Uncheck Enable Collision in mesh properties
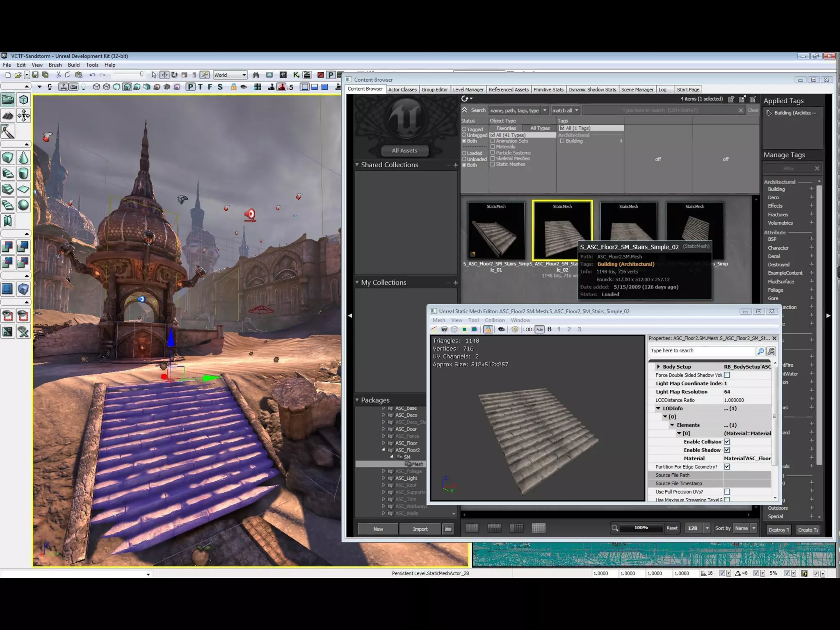This screenshot has width=840, height=630. tap(727, 442)
